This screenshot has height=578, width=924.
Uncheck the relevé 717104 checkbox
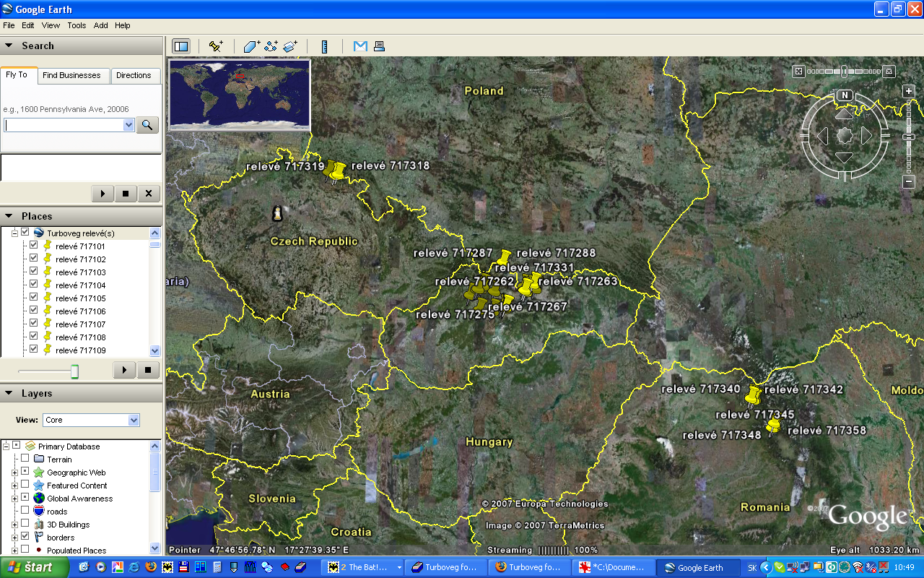click(x=33, y=285)
